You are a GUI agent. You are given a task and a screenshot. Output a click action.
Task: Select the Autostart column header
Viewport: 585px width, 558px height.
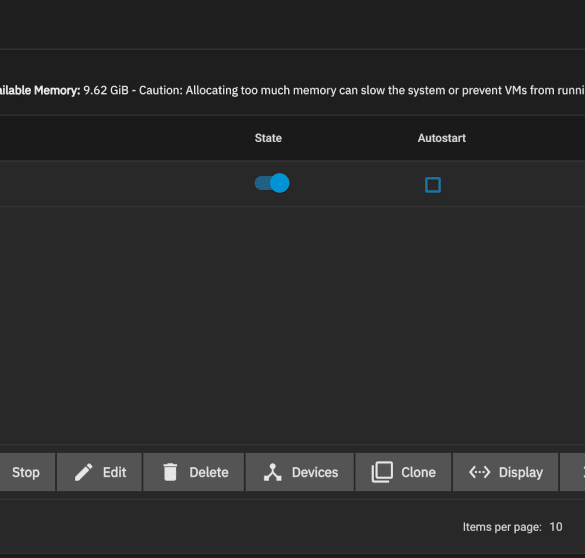point(442,138)
